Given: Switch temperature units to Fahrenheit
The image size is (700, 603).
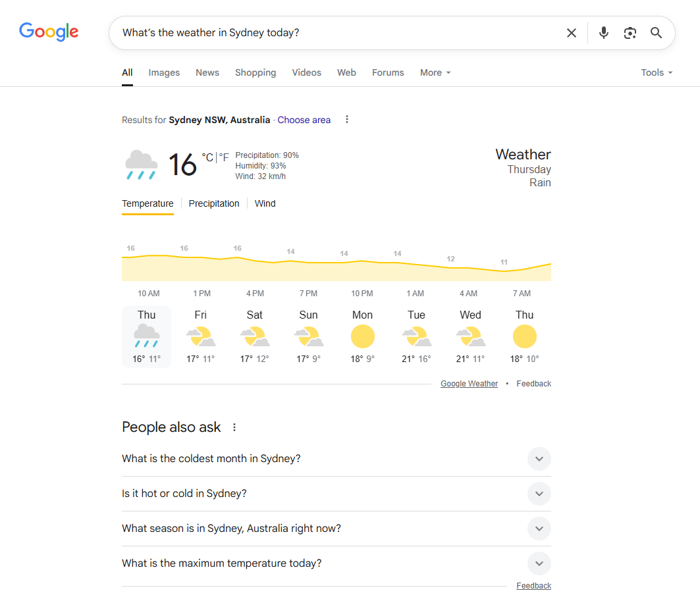Looking at the screenshot, I should tap(224, 157).
